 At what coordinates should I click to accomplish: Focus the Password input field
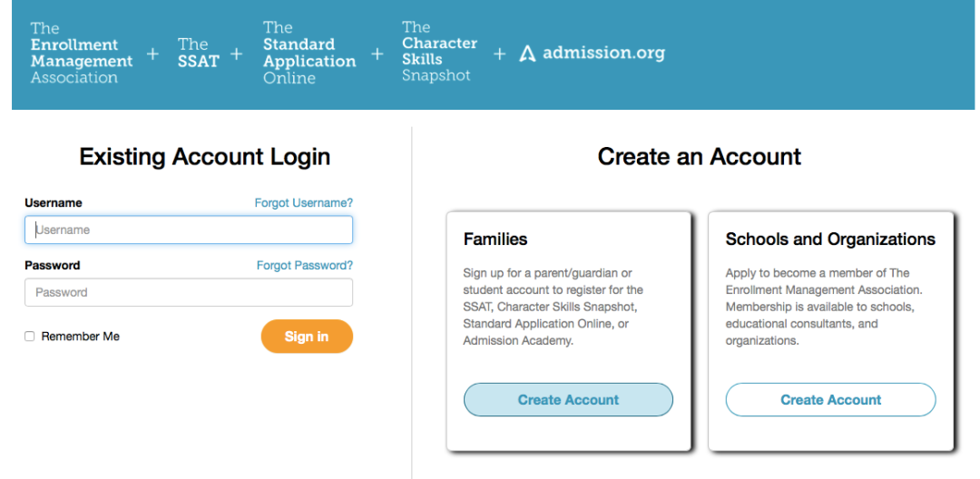click(x=189, y=292)
